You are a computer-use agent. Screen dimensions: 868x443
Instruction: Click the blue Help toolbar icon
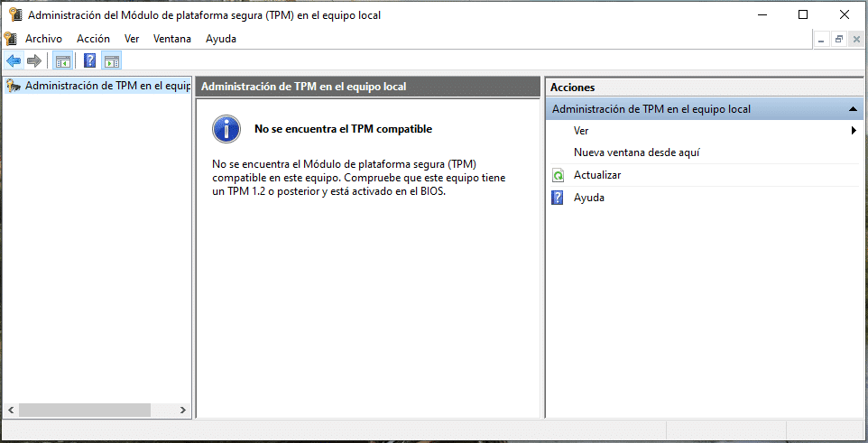[89, 60]
